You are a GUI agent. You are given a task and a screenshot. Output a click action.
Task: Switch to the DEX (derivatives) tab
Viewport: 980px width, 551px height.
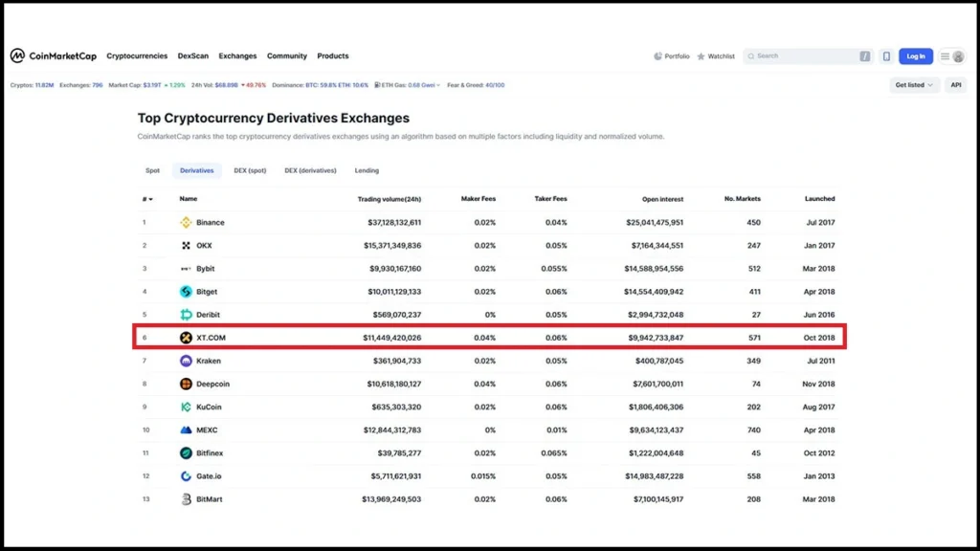point(310,170)
